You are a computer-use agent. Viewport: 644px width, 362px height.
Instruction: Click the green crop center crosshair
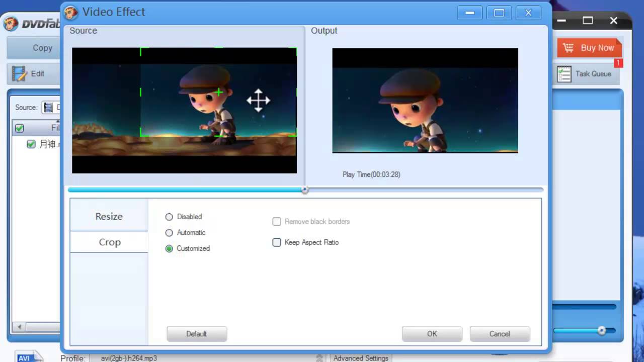click(219, 92)
